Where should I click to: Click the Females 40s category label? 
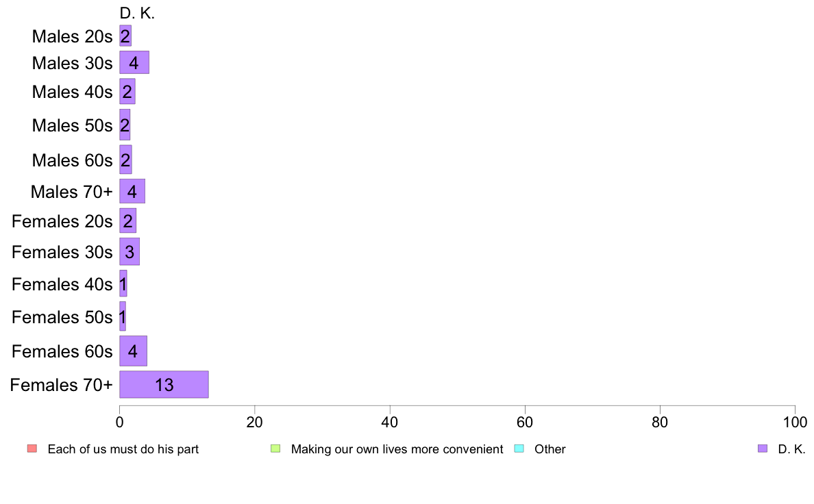click(x=62, y=284)
